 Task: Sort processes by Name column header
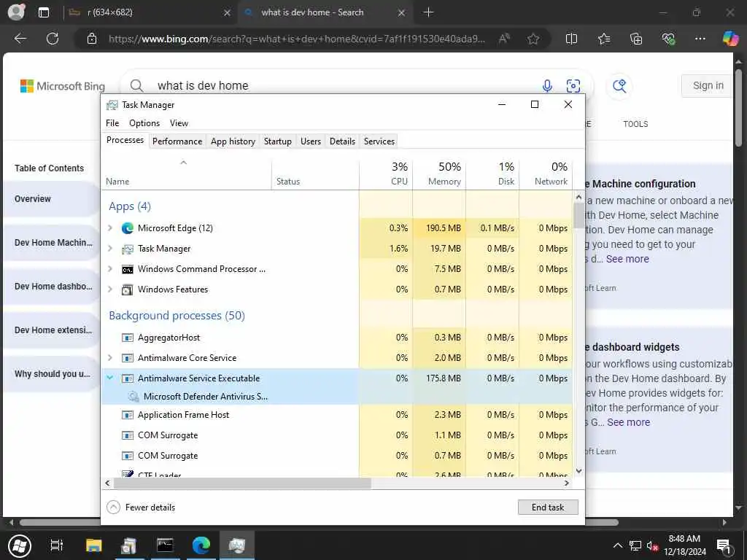point(186,174)
